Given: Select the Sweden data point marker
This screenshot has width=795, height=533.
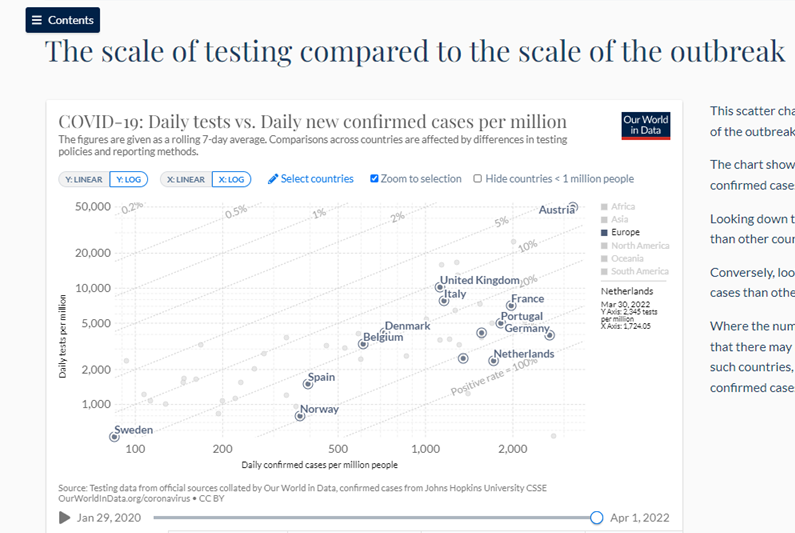Looking at the screenshot, I should 114,436.
